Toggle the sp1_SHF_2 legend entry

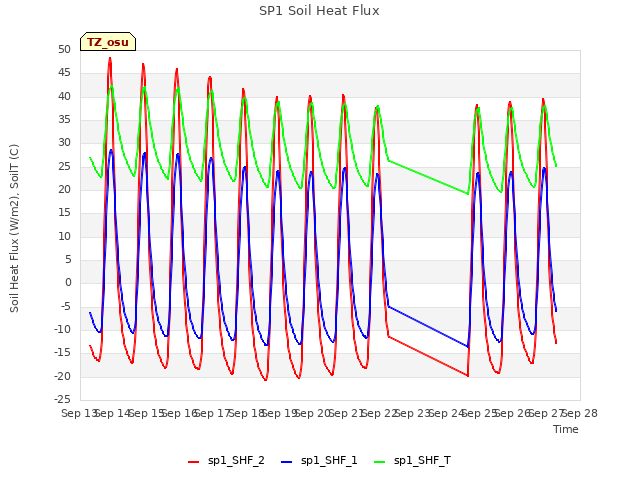[x=226, y=461]
